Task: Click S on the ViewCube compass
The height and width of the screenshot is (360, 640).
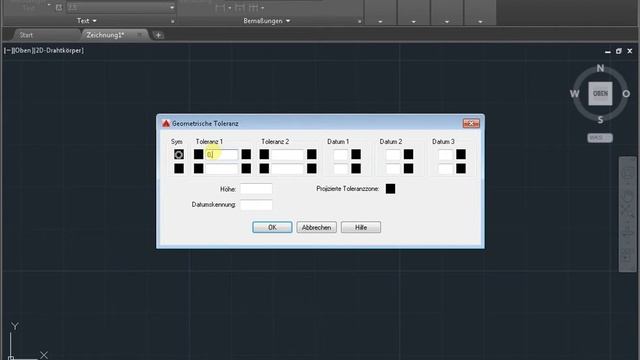Action: coord(600,120)
